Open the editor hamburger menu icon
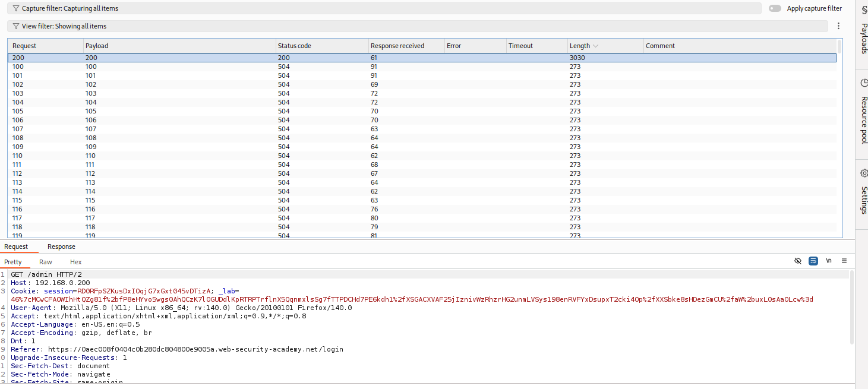Screen dimensions: 868x389 844,261
